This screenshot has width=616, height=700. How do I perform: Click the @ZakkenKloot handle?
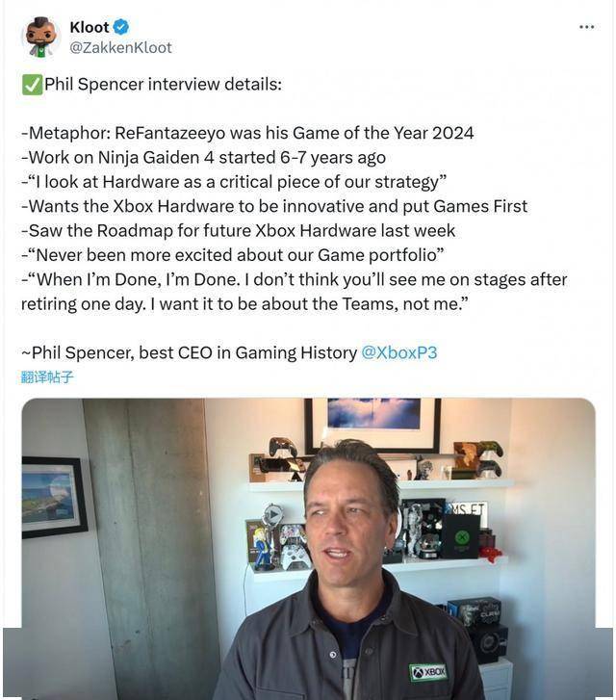120,47
